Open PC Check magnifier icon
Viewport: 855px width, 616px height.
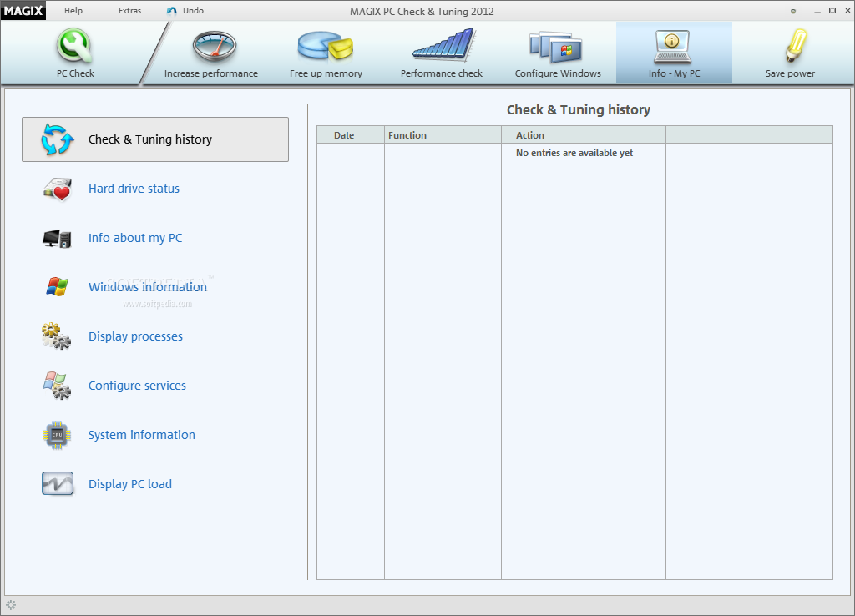pyautogui.click(x=74, y=46)
